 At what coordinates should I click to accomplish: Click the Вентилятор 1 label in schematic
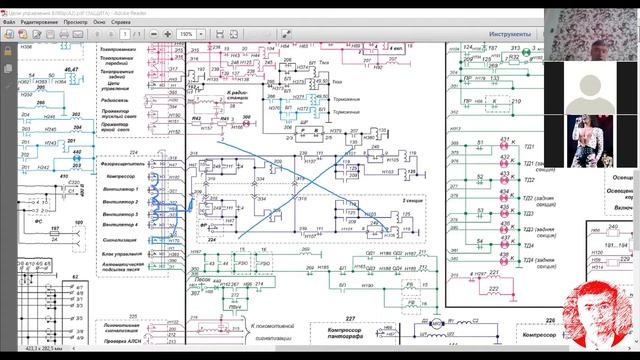pos(120,189)
